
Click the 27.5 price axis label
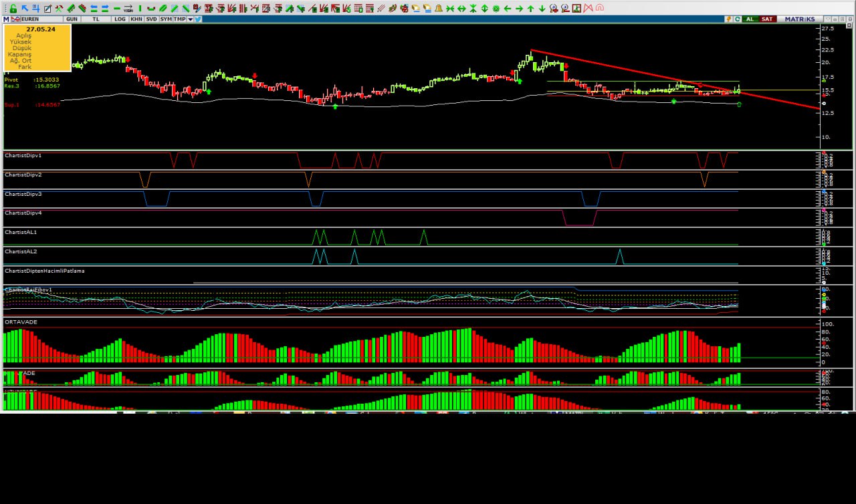pos(828,29)
